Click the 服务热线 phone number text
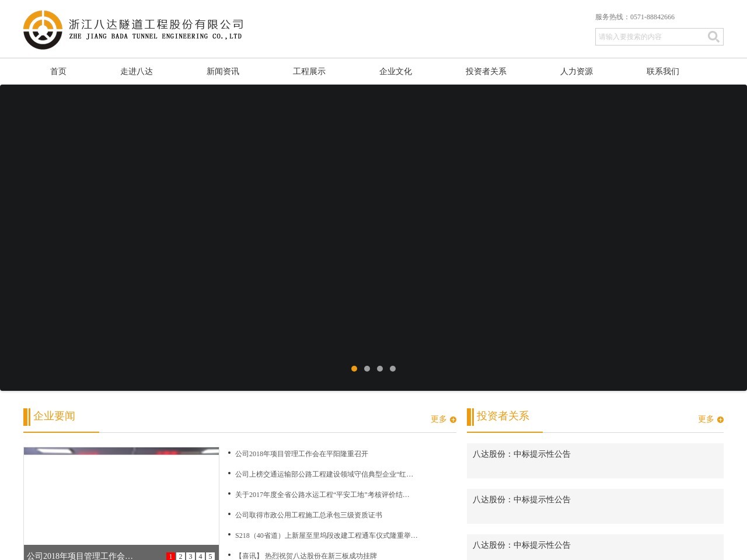 tap(635, 17)
